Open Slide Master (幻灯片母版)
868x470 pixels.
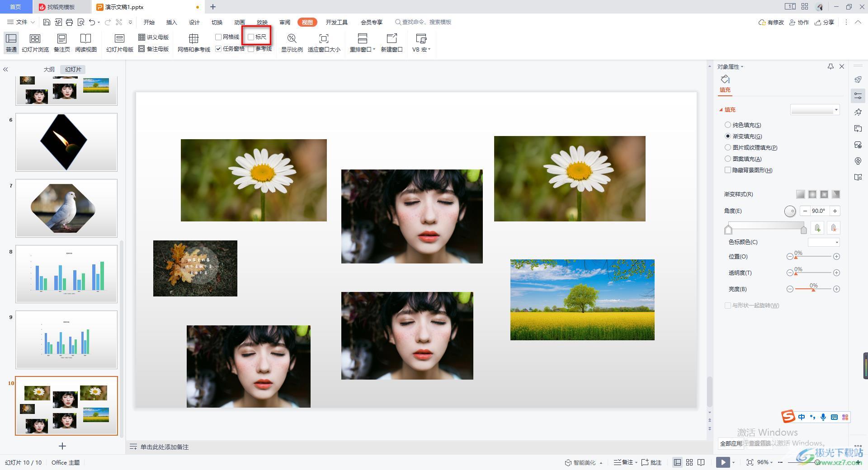point(120,43)
